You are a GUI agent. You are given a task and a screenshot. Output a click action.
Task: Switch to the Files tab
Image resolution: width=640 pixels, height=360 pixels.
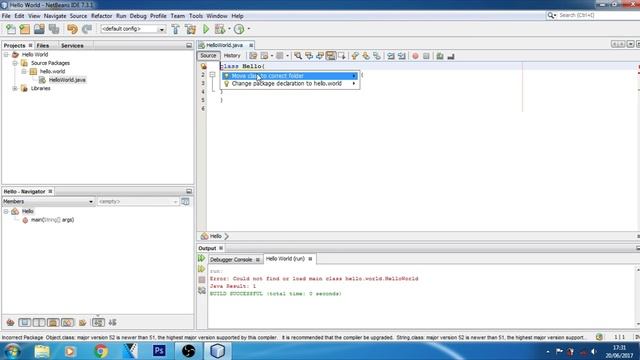pos(42,46)
